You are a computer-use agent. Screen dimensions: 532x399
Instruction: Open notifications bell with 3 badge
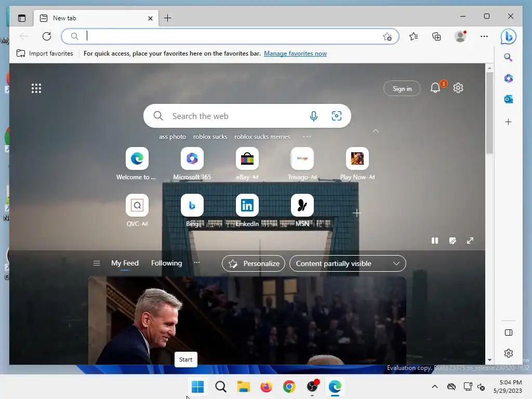pos(436,88)
